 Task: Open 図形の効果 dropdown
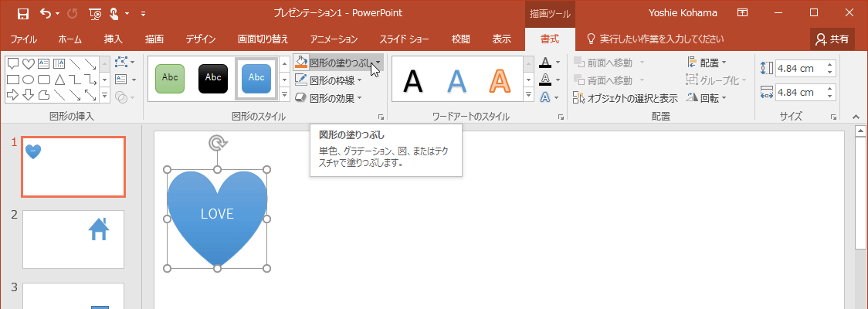coord(360,98)
